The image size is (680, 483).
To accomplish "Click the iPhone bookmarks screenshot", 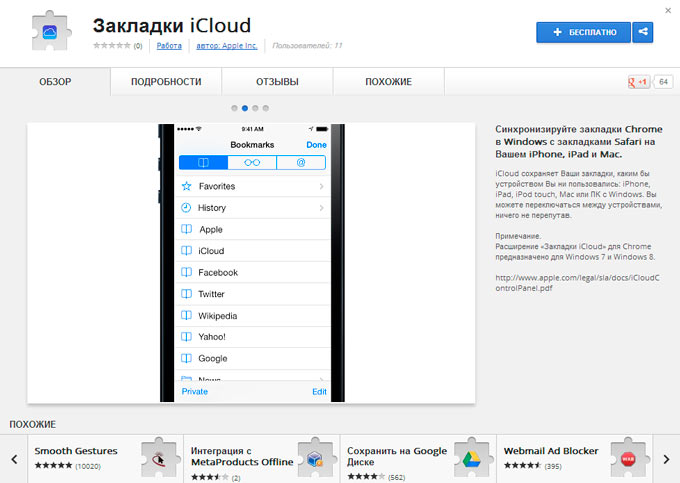I will click(x=252, y=263).
